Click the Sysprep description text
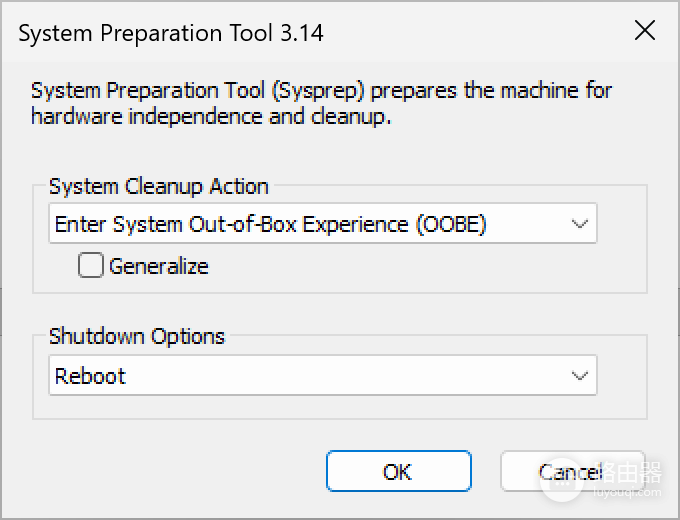680x520 pixels. pos(321,103)
